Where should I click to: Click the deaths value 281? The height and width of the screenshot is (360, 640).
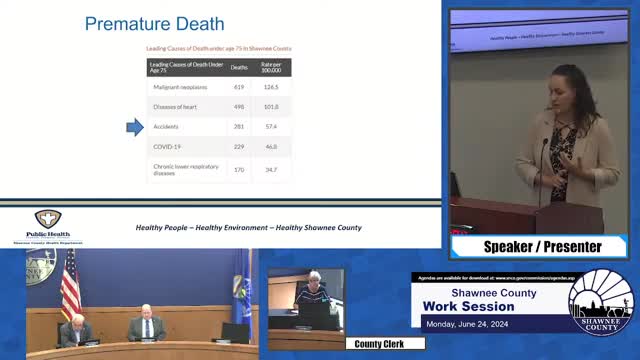coord(239,127)
